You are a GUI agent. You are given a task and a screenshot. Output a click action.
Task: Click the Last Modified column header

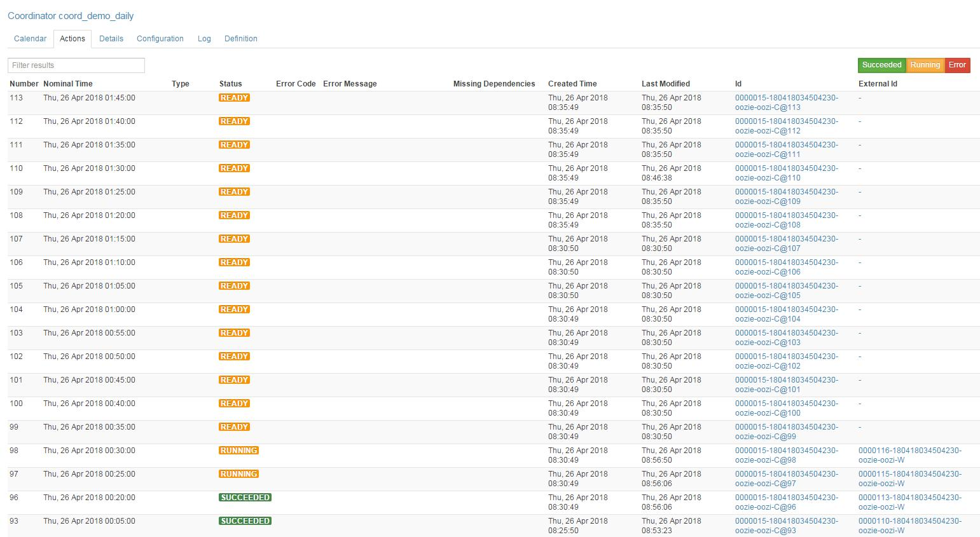pos(666,84)
